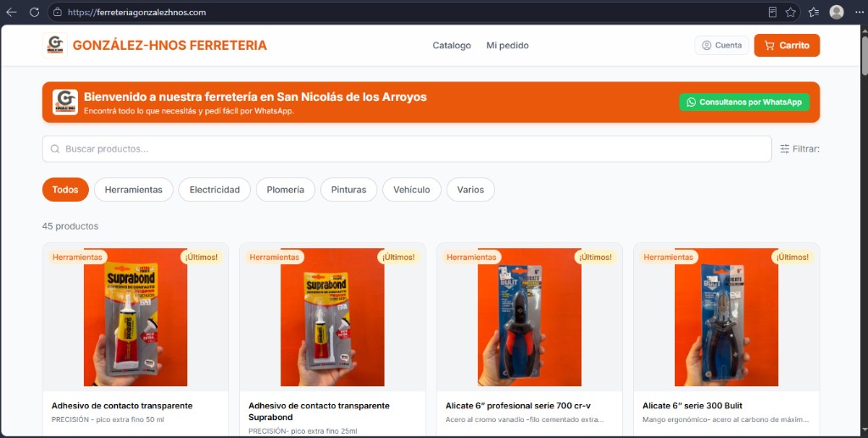Viewport: 868px width, 438px height.
Task: Click the search magnifier icon
Action: tap(55, 149)
